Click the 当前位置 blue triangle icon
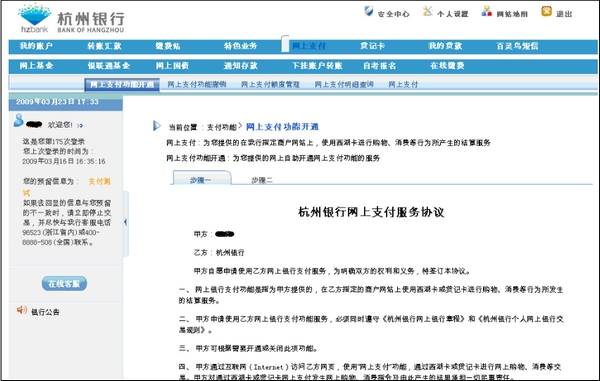This screenshot has width=600, height=381. pyautogui.click(x=157, y=125)
